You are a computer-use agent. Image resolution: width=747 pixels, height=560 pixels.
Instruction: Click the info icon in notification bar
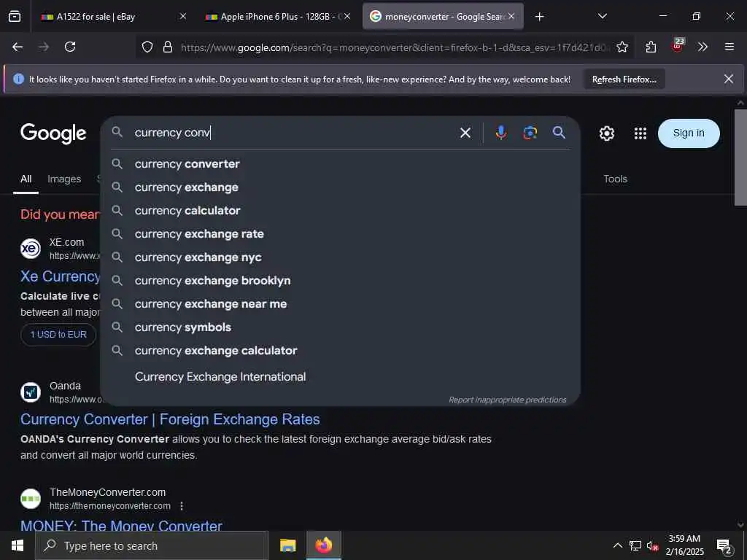[x=18, y=79]
